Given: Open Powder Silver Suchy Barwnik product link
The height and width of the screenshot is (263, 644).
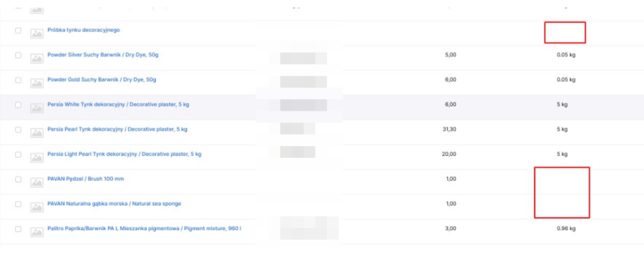Looking at the screenshot, I should point(103,55).
